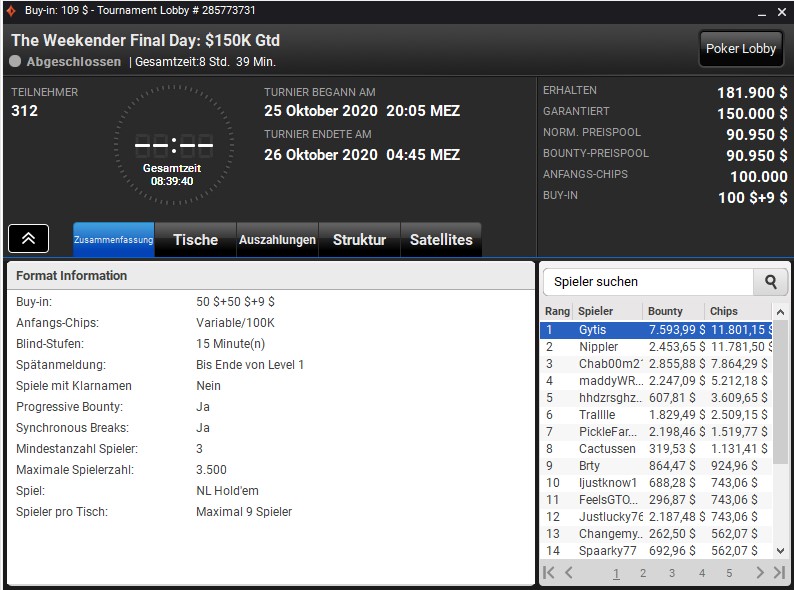Focus the Spieler suchen field
Screen dimensions: 794x590
pyautogui.click(x=648, y=282)
